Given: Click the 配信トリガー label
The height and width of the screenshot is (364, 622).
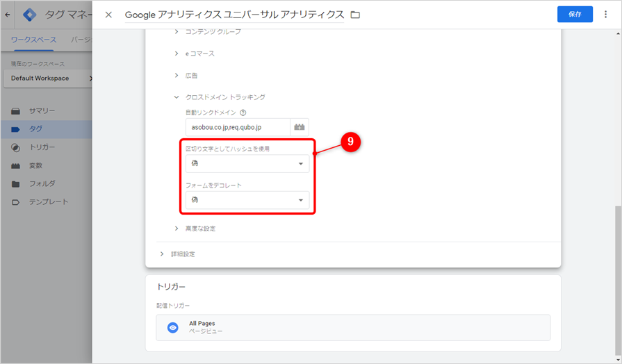Looking at the screenshot, I should pos(173,306).
